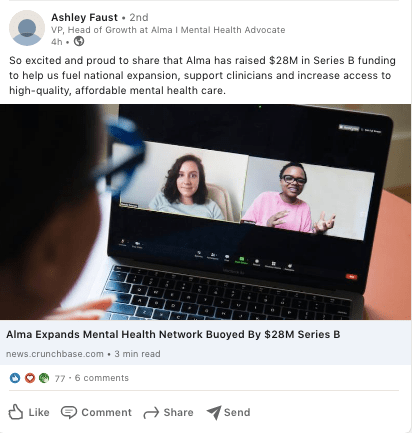The width and height of the screenshot is (412, 433).
Task: Select the Comment button label
Action: (x=107, y=412)
